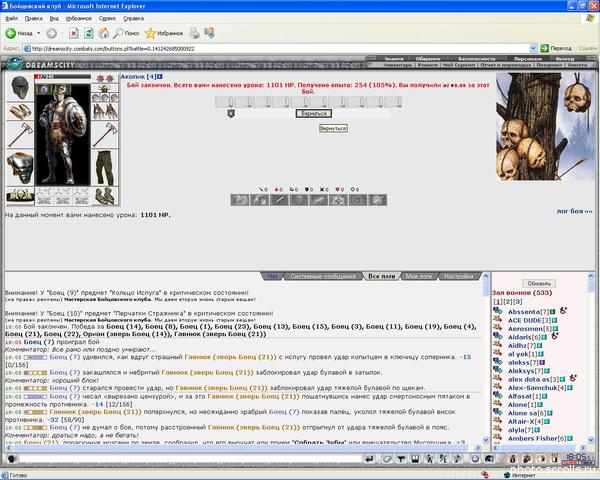Viewport: 600px width, 480px height.
Task: Open user list page [3]
Action: point(518,302)
